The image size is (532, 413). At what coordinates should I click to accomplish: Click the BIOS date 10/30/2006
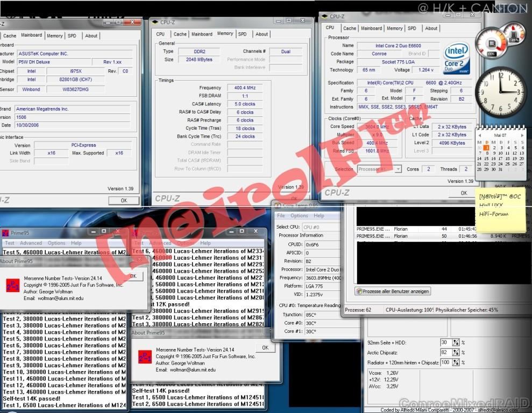[73, 125]
